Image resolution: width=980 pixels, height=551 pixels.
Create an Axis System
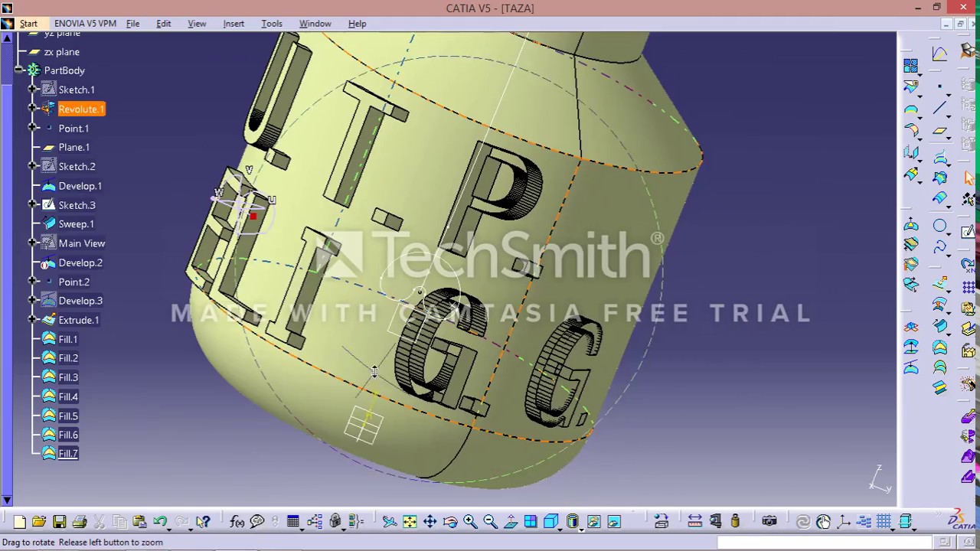click(x=844, y=522)
